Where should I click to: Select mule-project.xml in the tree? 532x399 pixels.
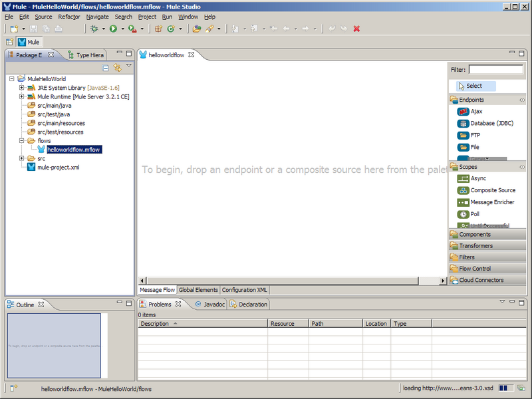pos(59,168)
